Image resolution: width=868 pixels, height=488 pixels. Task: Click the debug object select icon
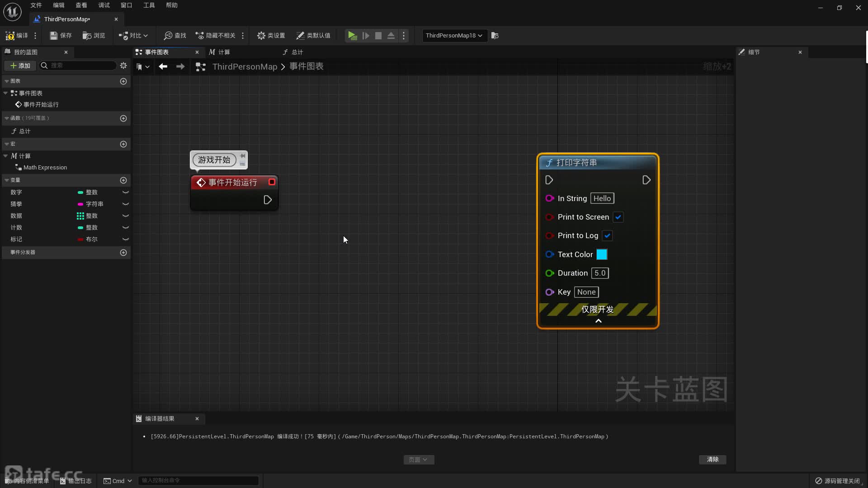tap(495, 35)
